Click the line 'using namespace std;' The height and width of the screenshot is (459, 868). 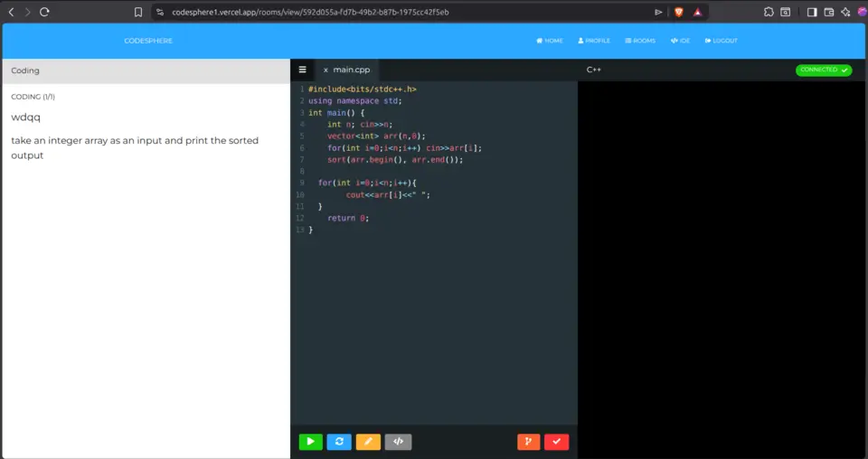(x=354, y=100)
